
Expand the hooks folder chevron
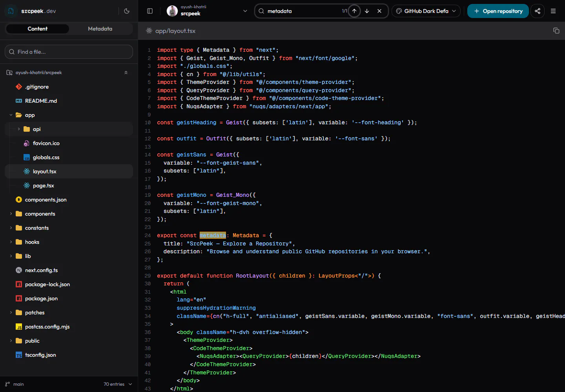(x=11, y=242)
